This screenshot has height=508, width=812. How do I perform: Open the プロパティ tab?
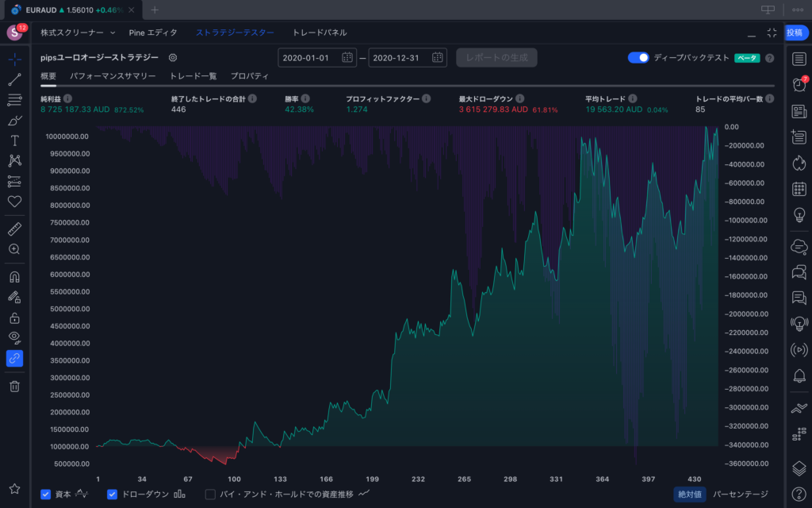tap(250, 76)
